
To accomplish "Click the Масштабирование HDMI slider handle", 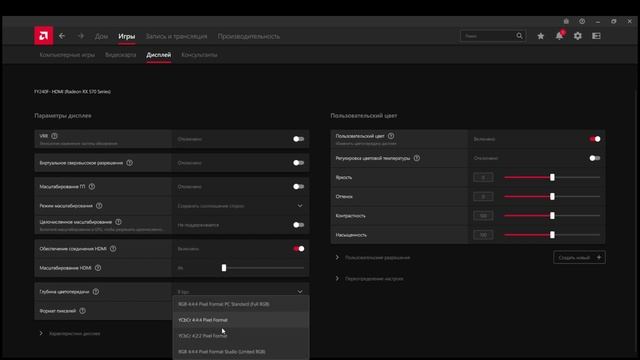I will [x=224, y=268].
